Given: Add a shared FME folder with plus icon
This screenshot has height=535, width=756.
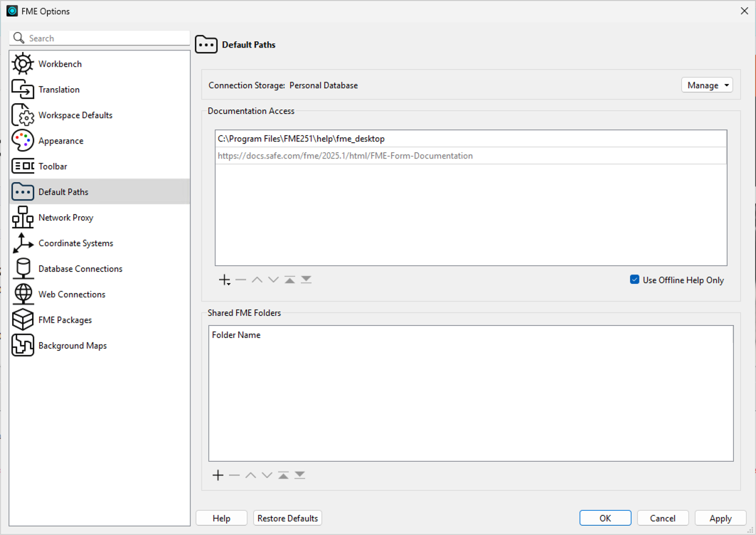Looking at the screenshot, I should [218, 475].
